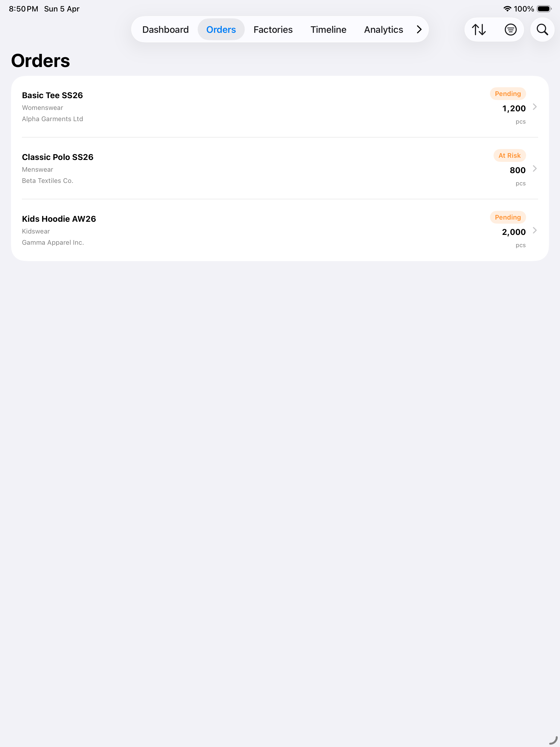Viewport: 560px width, 747px height.
Task: Tap the Pending badge on Basic Tee
Action: pyautogui.click(x=508, y=94)
